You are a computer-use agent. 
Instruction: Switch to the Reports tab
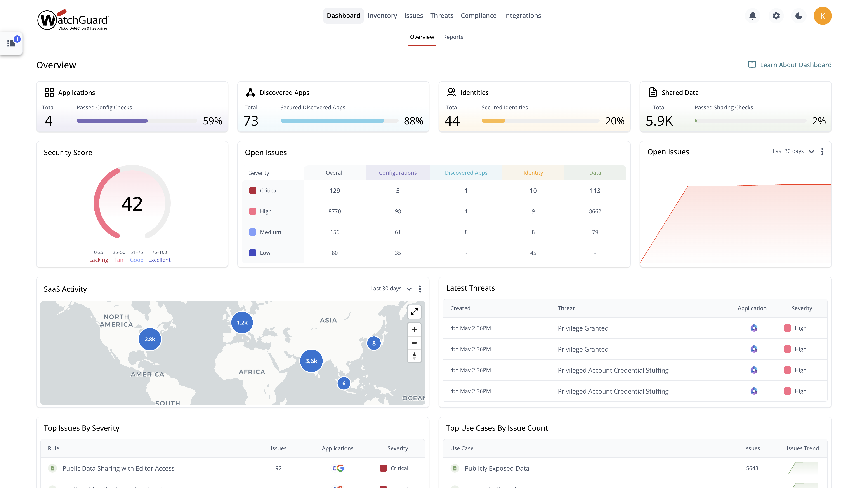click(x=453, y=37)
